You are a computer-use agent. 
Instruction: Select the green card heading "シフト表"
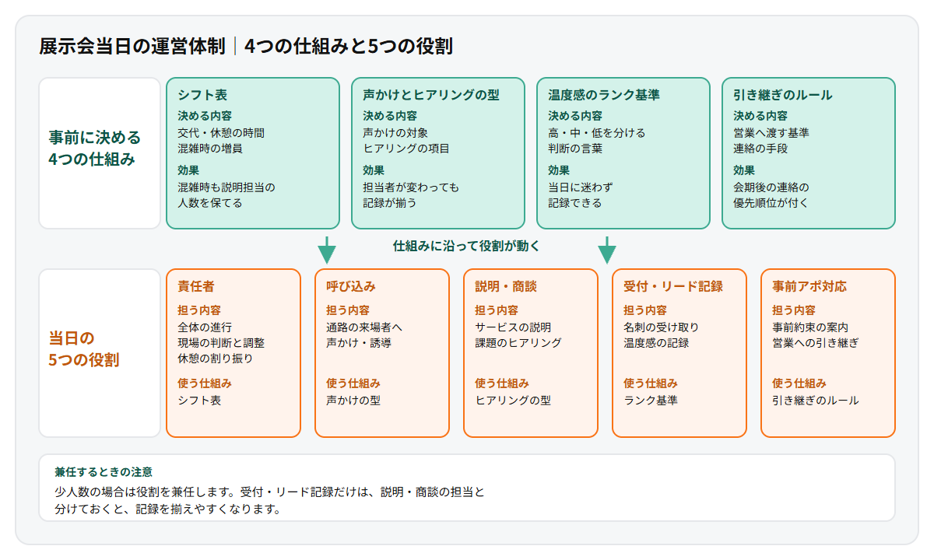(x=202, y=95)
